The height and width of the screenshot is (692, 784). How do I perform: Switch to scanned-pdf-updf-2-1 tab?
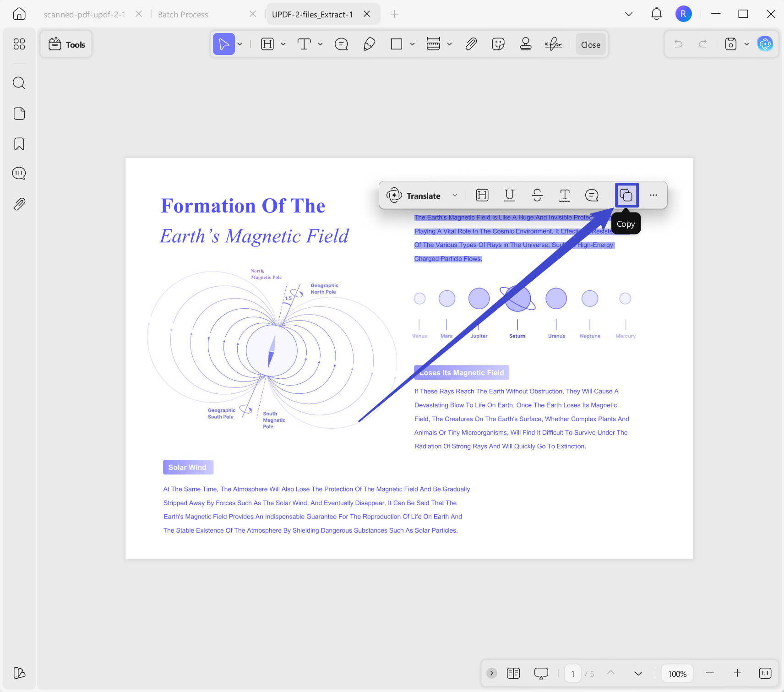point(85,14)
